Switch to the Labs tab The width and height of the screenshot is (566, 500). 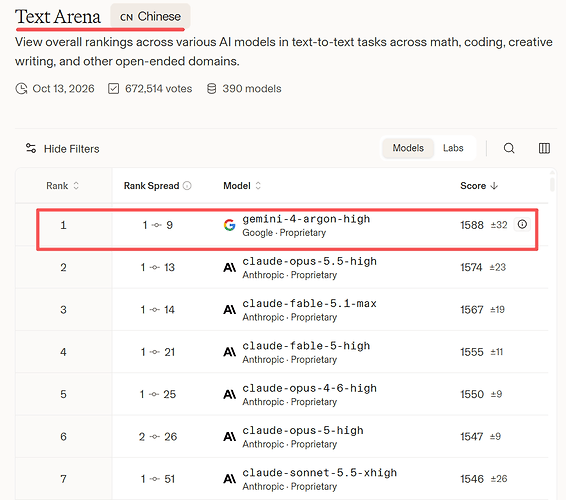453,148
